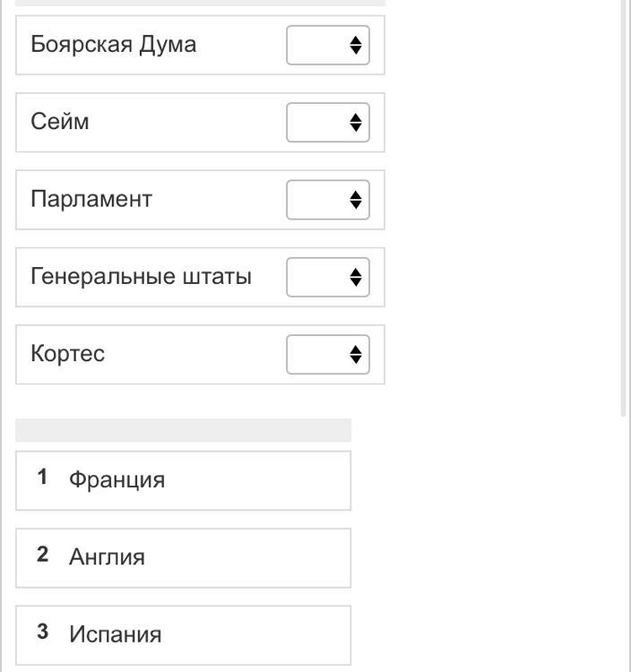Click number 1 beside Франция
The width and height of the screenshot is (631, 672).
42,478
